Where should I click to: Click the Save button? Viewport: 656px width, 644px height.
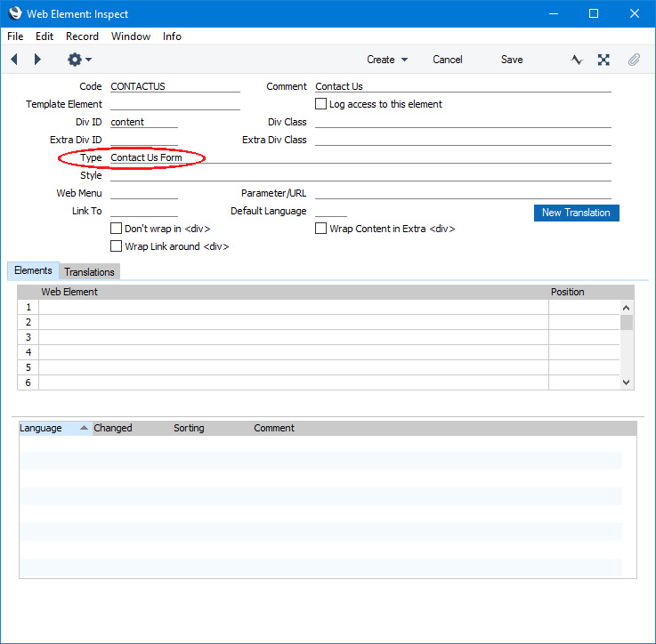(x=512, y=60)
